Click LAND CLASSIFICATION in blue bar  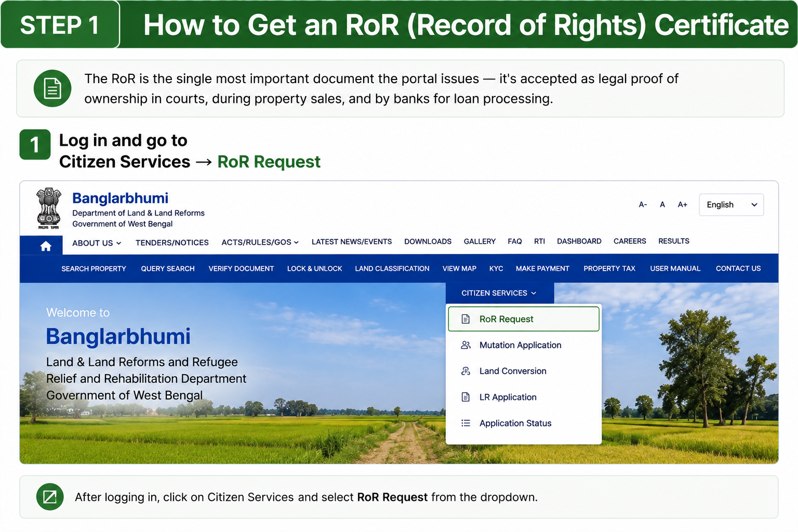[392, 269]
